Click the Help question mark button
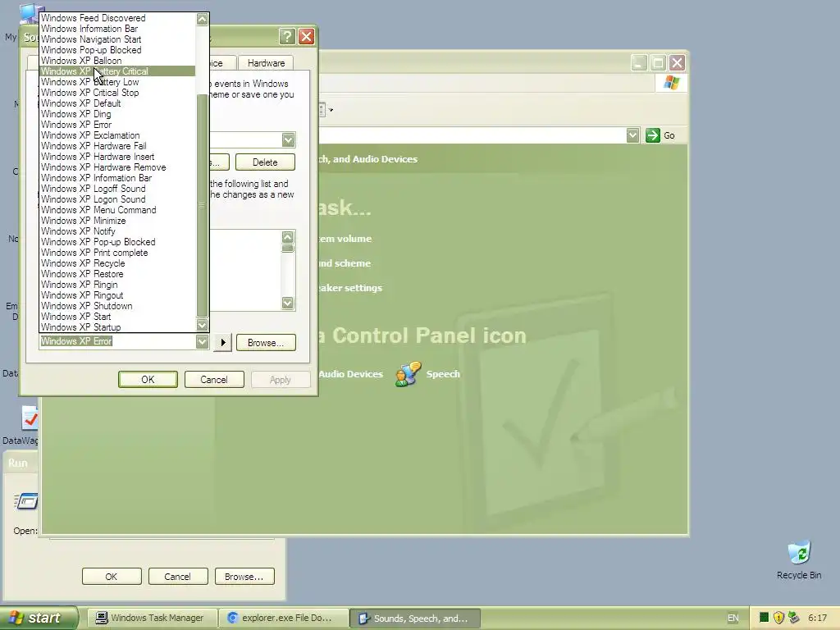This screenshot has height=630, width=840. pyautogui.click(x=287, y=36)
